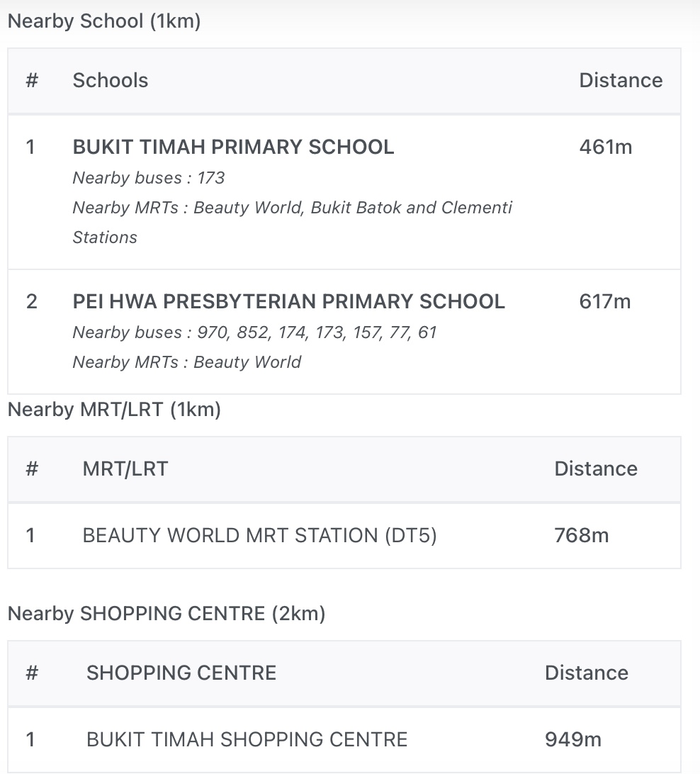The height and width of the screenshot is (774, 700).
Task: Click the Distance header in Shopping Centre table
Action: pos(586,673)
